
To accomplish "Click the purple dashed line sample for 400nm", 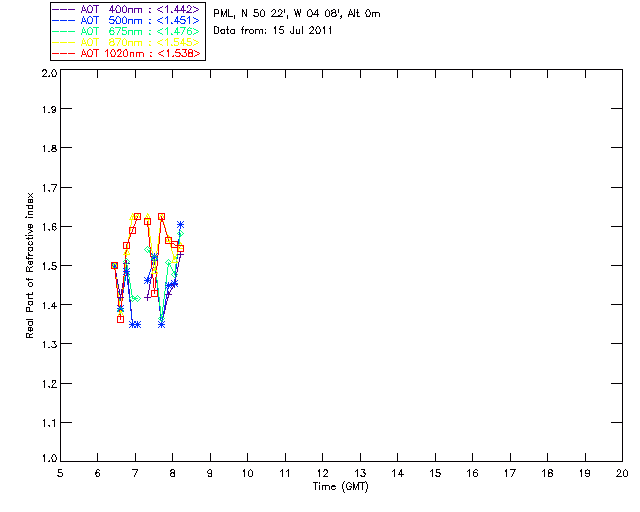I will click(x=64, y=9).
